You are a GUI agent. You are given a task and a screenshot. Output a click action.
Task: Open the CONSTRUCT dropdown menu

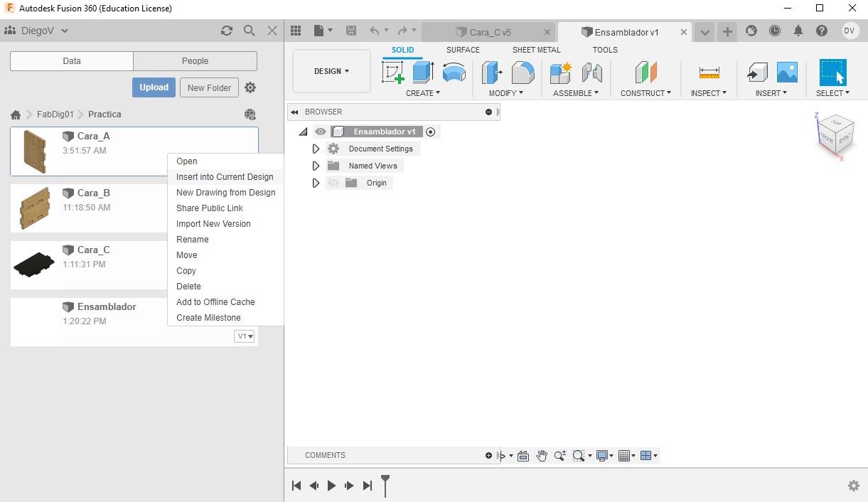click(x=645, y=93)
